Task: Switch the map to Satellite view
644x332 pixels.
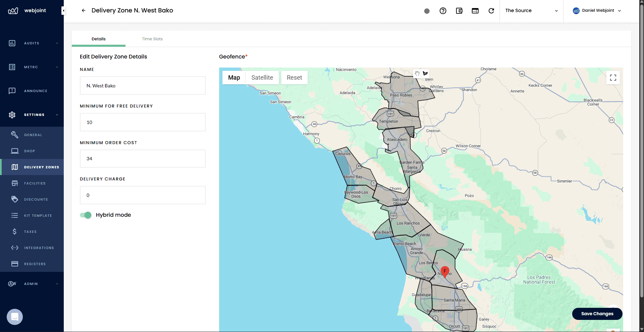Action: tap(262, 78)
